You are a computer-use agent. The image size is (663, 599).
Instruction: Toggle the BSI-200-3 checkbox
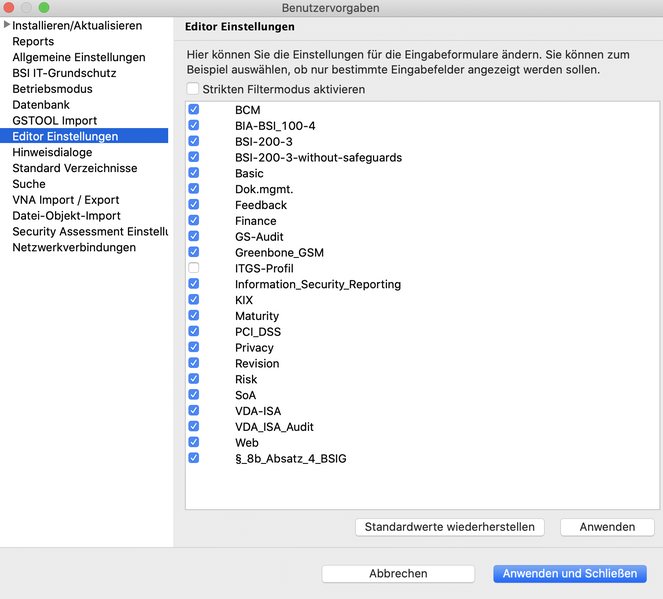click(194, 141)
